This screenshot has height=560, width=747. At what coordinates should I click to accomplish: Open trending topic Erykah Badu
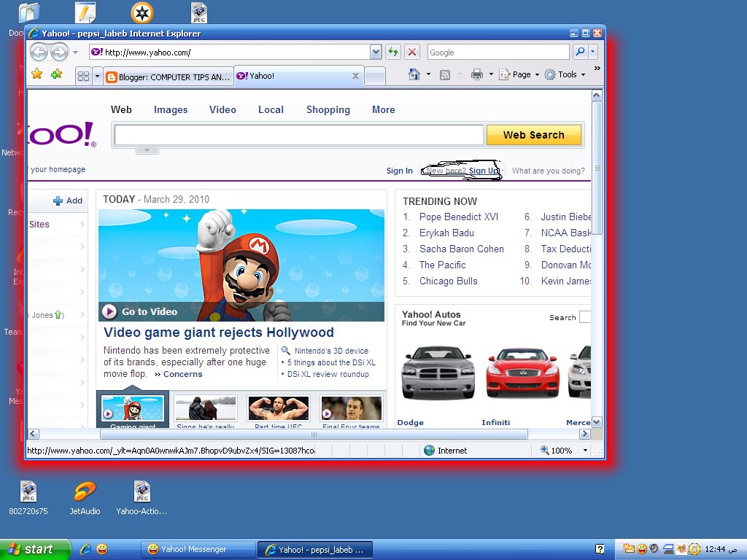[x=446, y=233]
